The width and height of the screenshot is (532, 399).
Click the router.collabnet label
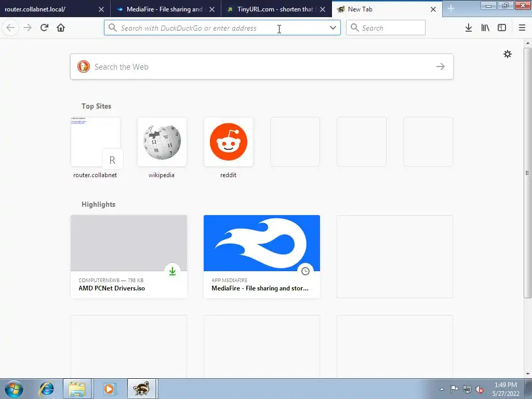(x=95, y=175)
